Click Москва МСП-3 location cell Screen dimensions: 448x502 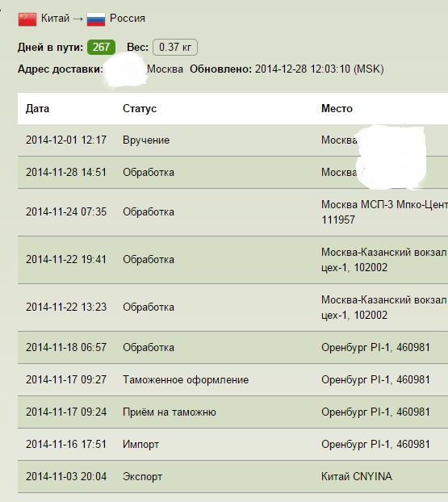[384, 212]
